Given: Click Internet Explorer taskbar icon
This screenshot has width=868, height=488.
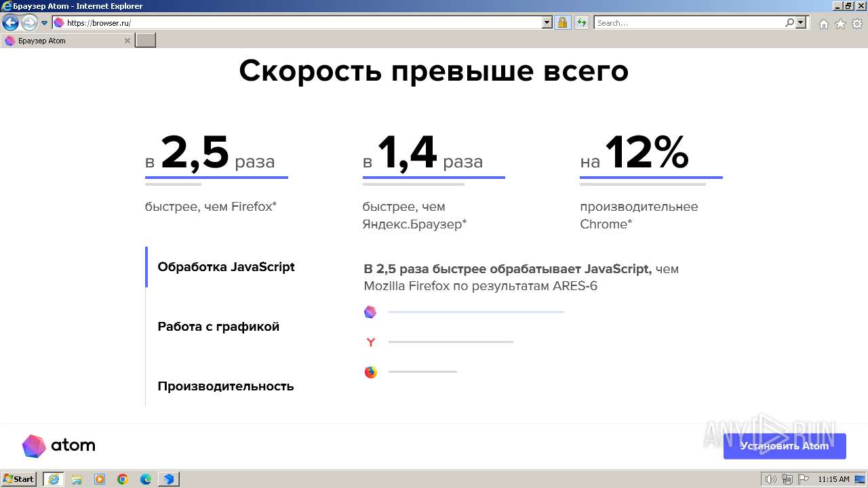Looking at the screenshot, I should click(x=54, y=479).
